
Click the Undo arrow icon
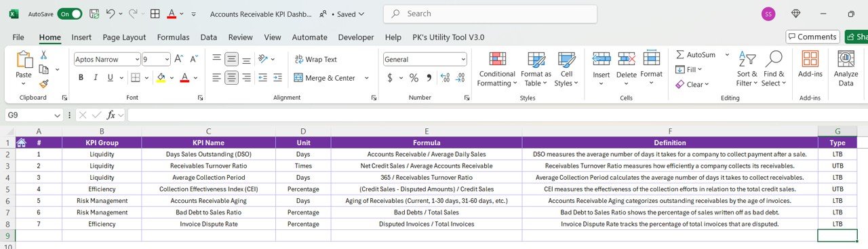(x=111, y=14)
